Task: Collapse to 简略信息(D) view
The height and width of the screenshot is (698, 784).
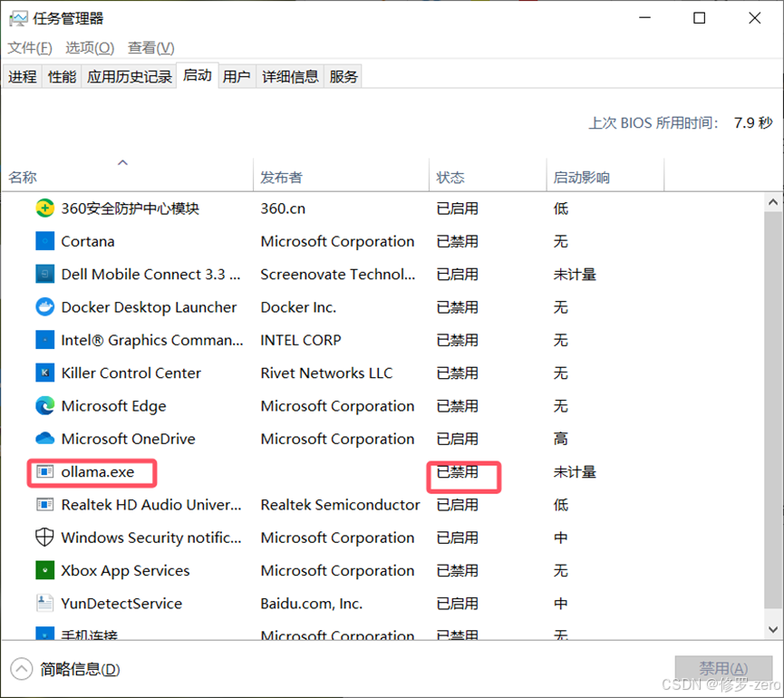Action: pos(65,669)
